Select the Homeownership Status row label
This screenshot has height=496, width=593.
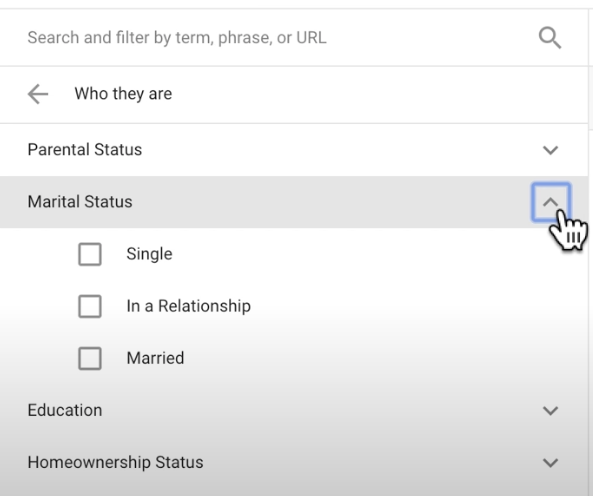tap(115, 462)
